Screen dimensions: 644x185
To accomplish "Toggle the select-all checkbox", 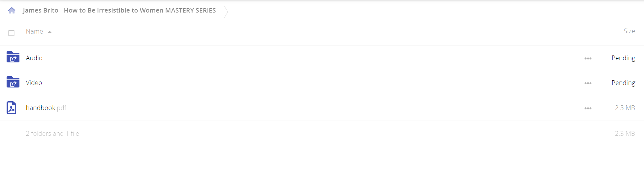I will (x=12, y=33).
